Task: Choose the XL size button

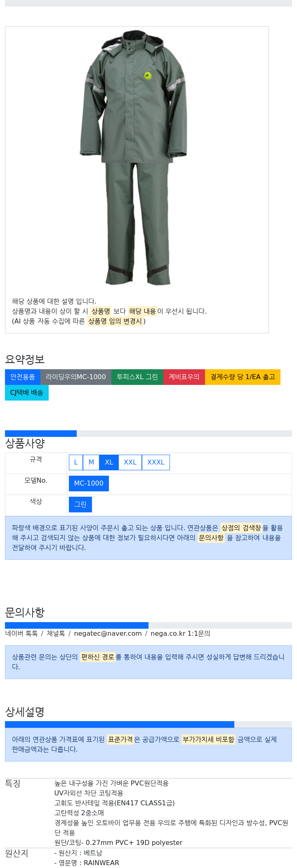Action: pos(109,462)
